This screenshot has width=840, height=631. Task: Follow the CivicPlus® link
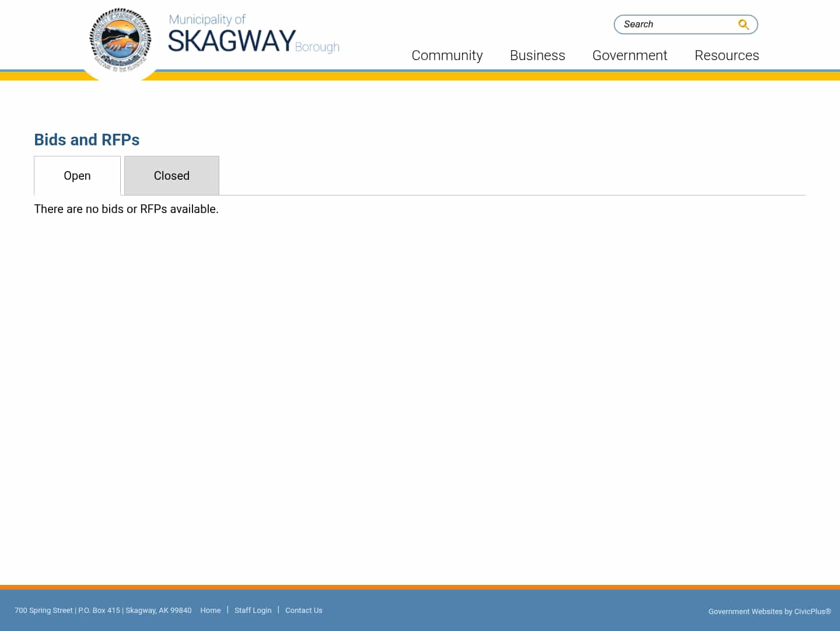tap(811, 611)
